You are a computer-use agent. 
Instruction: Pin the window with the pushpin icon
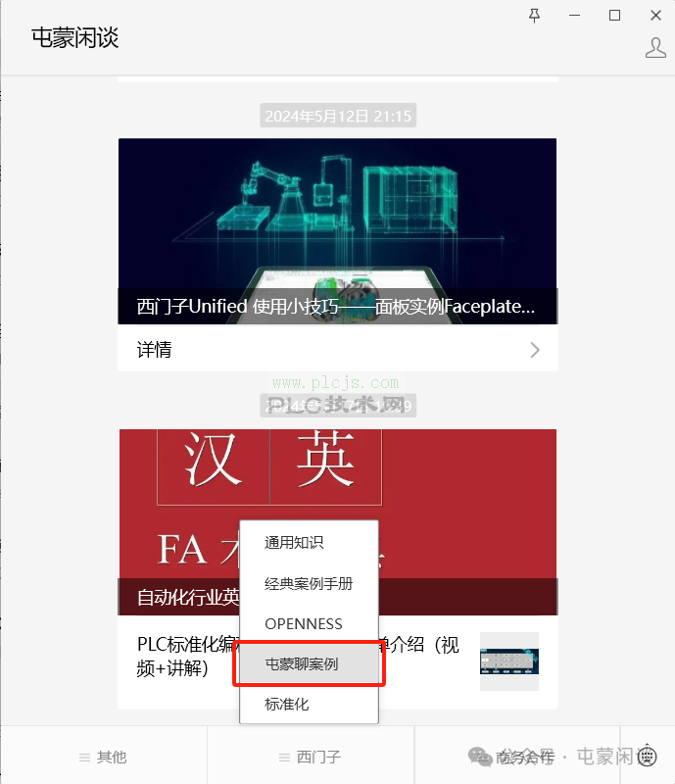[x=534, y=16]
